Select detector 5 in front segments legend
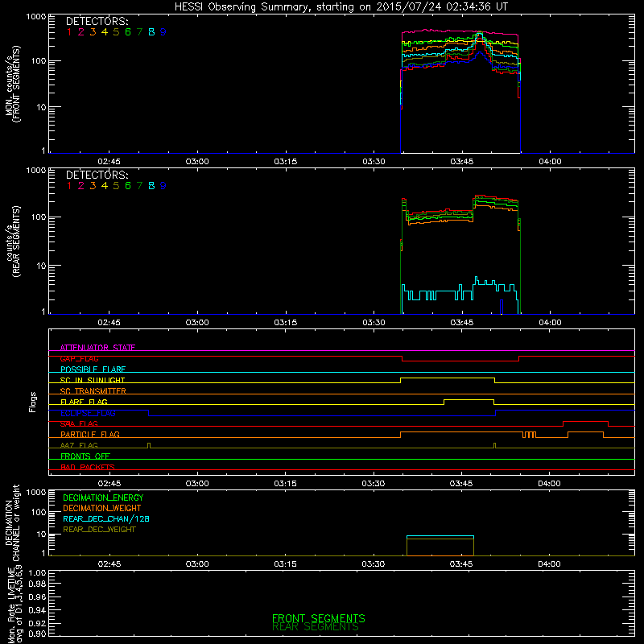Viewport: 644px width, 644px height. pyautogui.click(x=116, y=32)
